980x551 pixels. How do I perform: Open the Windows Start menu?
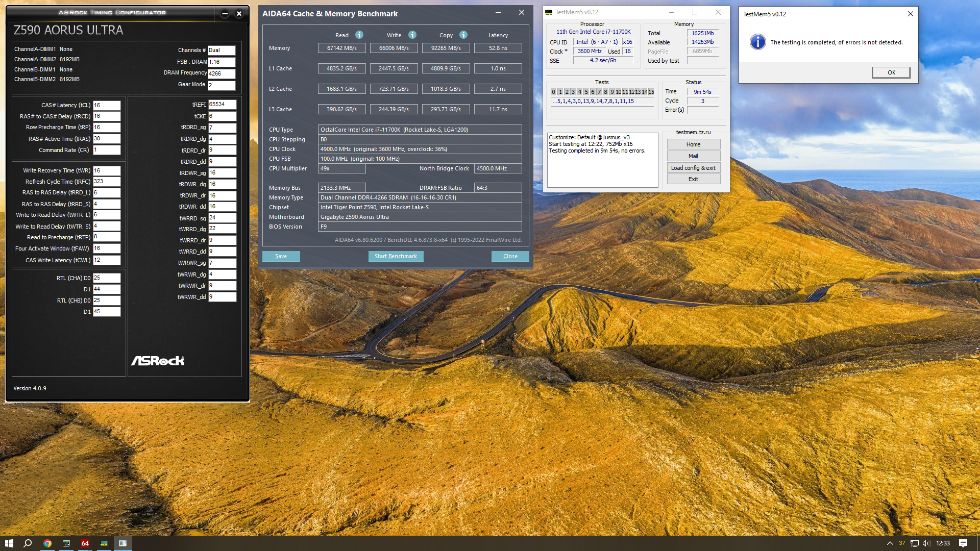9,543
